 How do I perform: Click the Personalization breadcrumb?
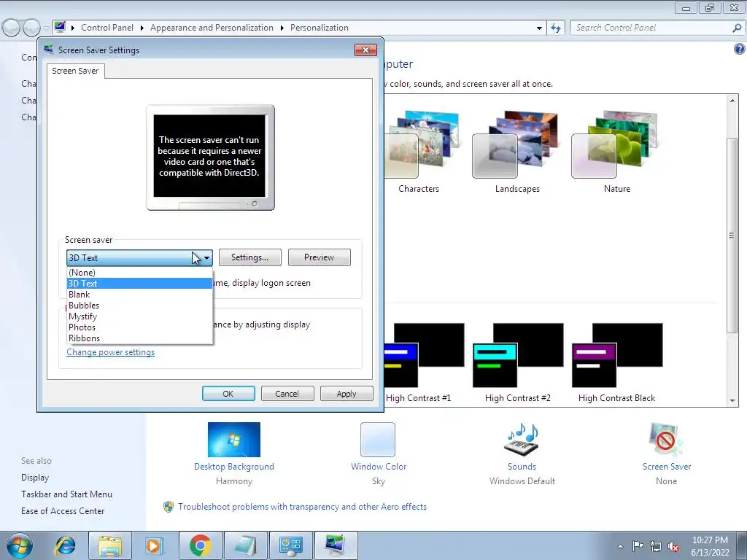320,28
